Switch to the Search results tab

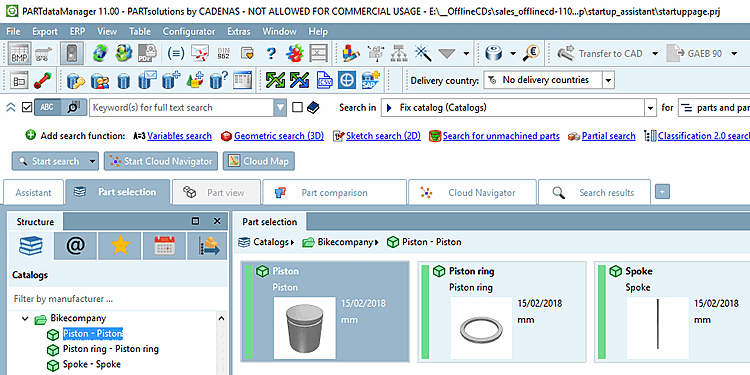click(594, 193)
